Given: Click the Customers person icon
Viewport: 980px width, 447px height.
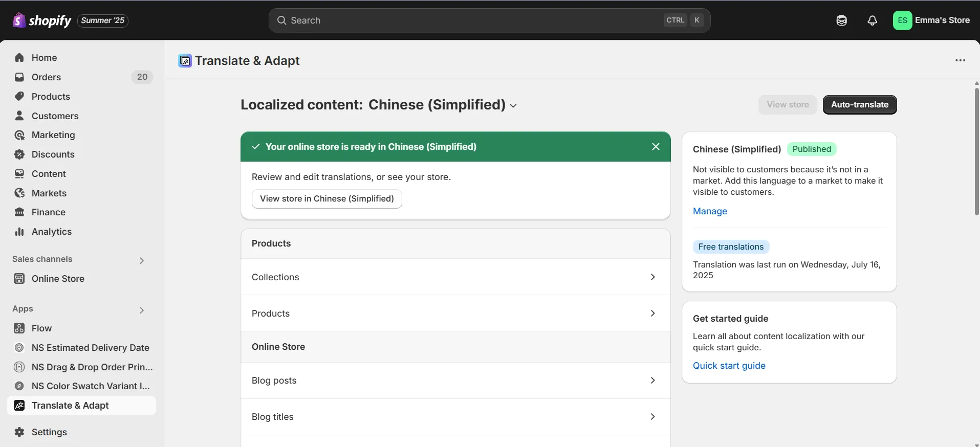Looking at the screenshot, I should pos(19,116).
